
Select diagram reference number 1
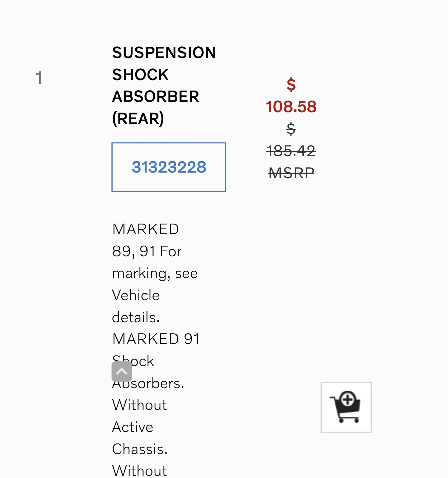39,78
